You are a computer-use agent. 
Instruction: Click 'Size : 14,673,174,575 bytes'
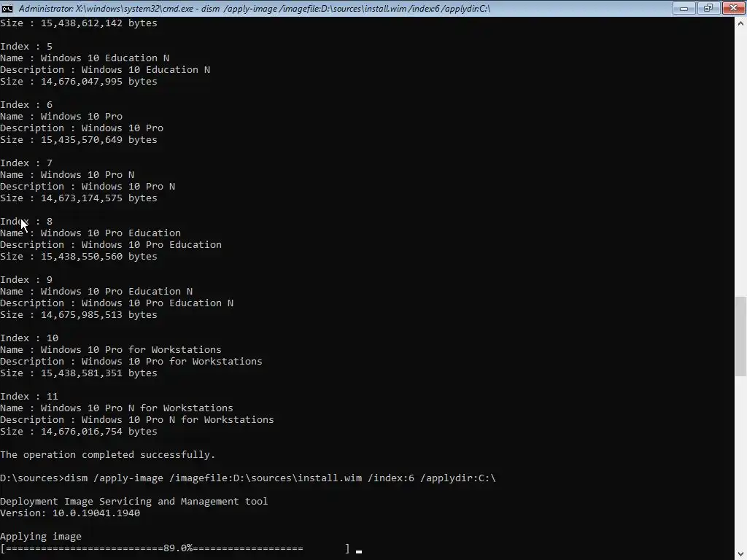(79, 198)
